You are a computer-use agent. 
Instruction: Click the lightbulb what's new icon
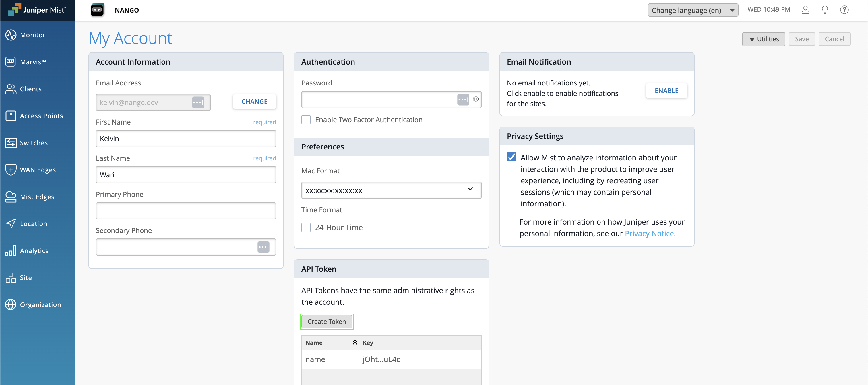pyautogui.click(x=825, y=10)
